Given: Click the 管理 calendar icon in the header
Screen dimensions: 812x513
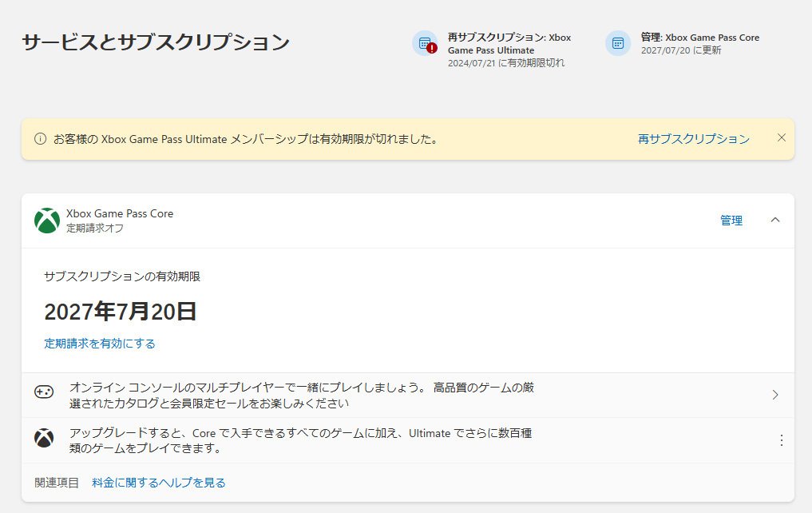Looking at the screenshot, I should (616, 43).
